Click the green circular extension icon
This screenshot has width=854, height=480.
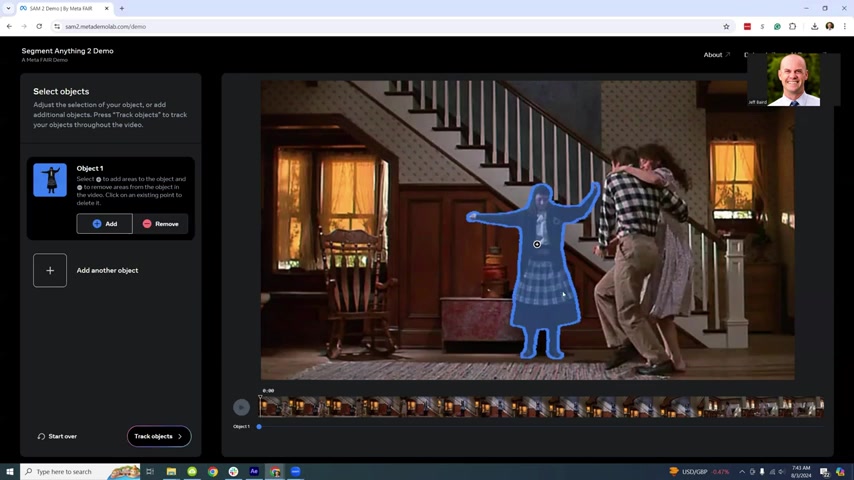pos(777,26)
